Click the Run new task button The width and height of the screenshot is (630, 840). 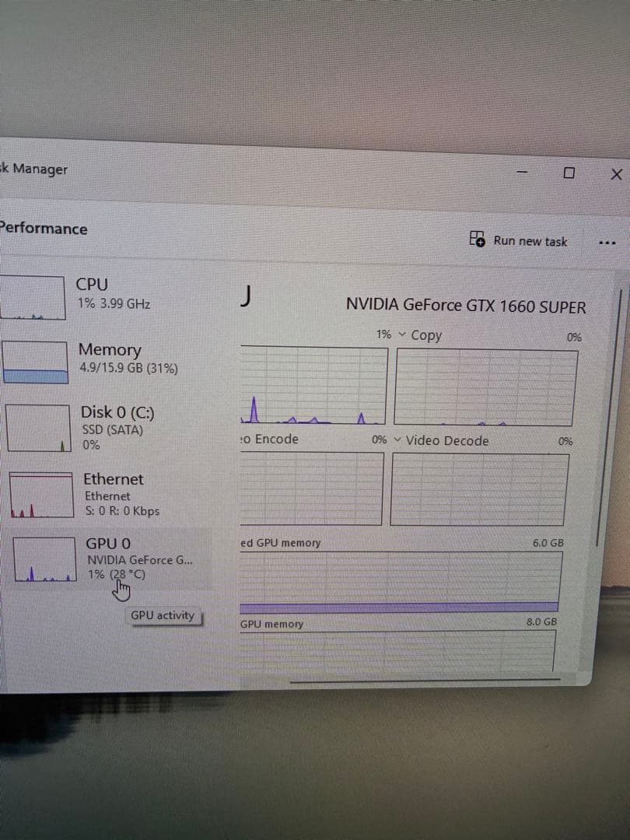tap(518, 240)
